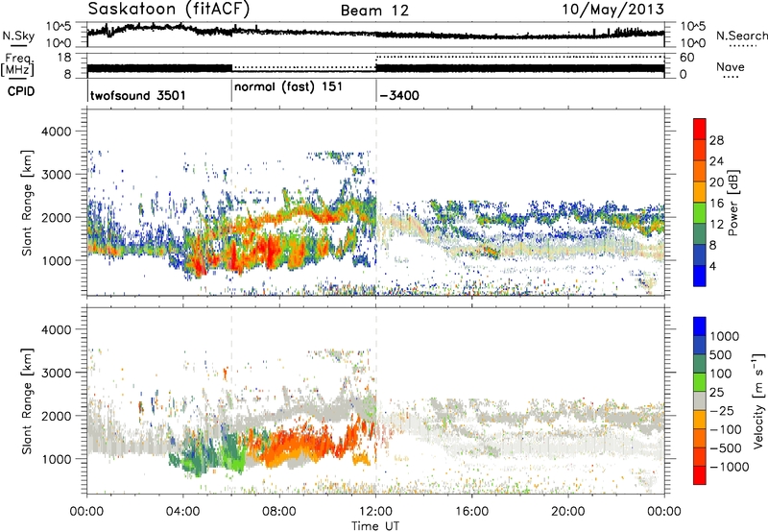Click the frequency axis '18' tick label

click(x=64, y=58)
